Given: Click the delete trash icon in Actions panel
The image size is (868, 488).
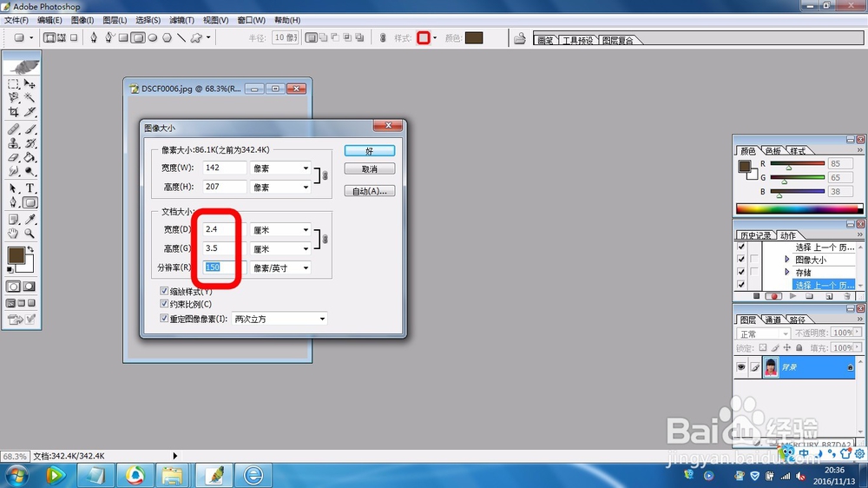Looking at the screenshot, I should click(x=847, y=296).
